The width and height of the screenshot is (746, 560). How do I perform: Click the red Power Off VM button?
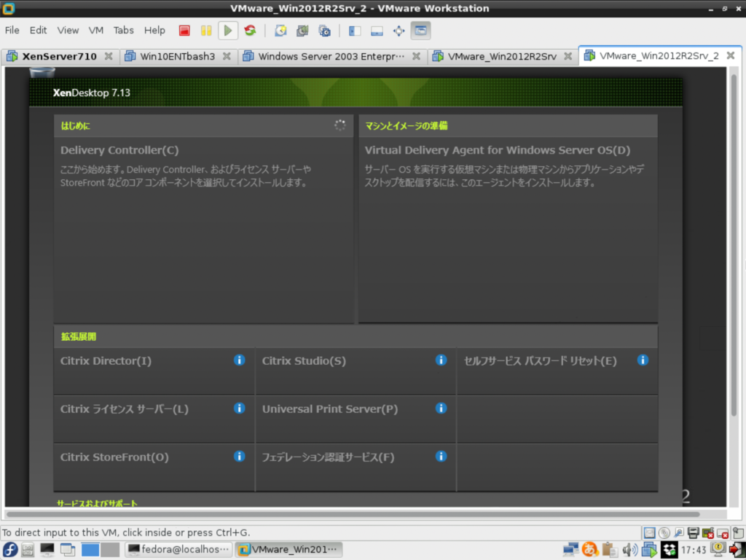click(184, 31)
